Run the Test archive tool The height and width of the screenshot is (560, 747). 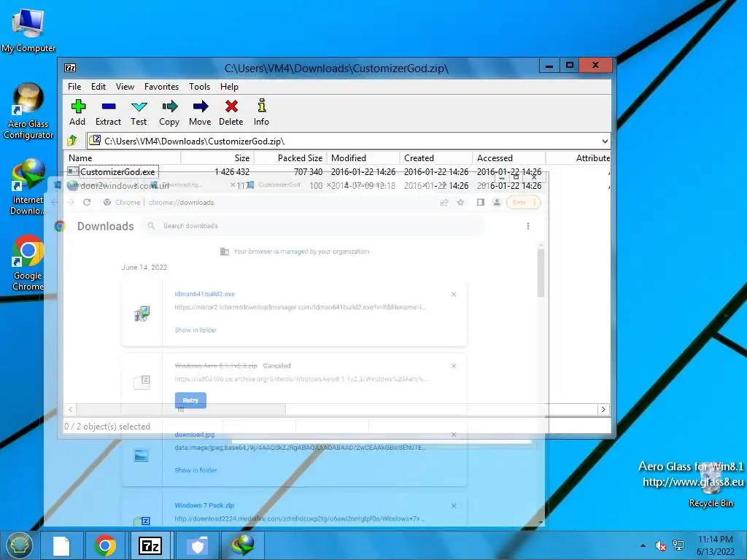coord(139,113)
